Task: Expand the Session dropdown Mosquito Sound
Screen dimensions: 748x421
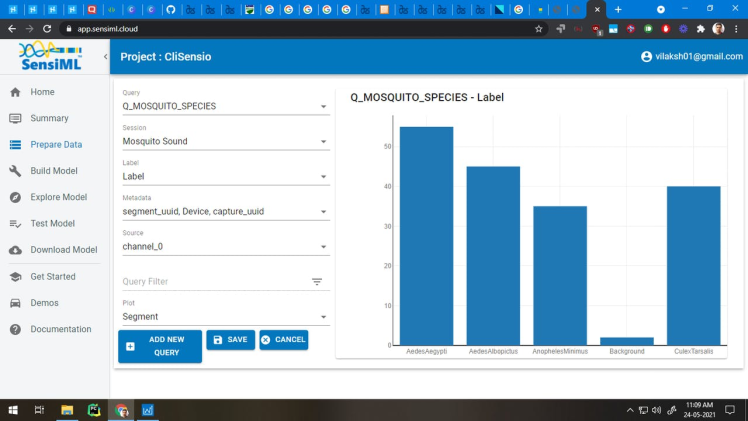Action: pos(225,141)
